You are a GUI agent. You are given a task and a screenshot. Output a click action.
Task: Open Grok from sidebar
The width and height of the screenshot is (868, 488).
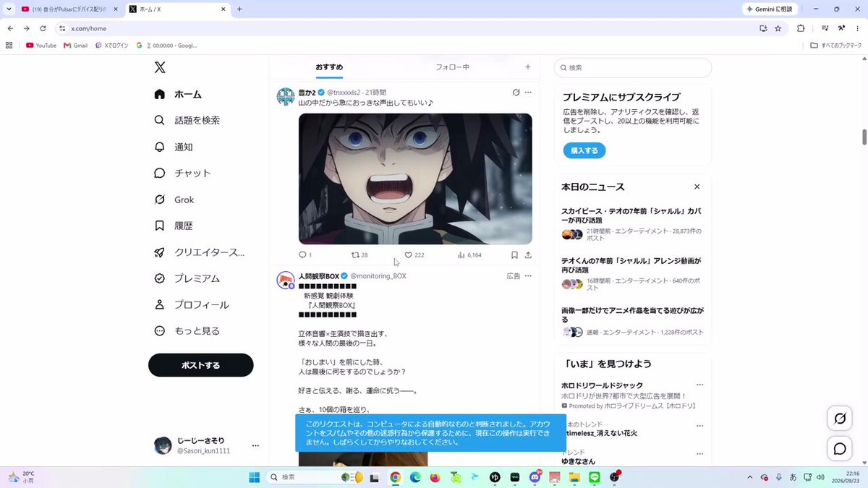174,200
